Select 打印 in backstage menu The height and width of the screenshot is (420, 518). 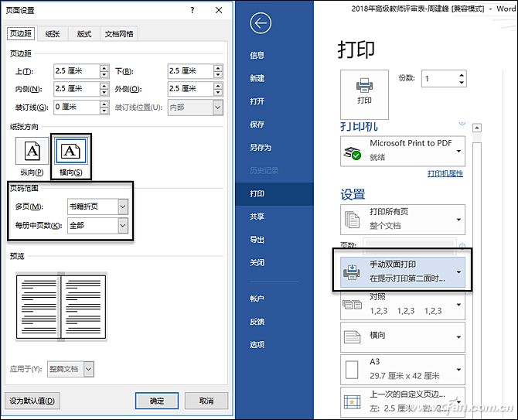pyautogui.click(x=274, y=193)
